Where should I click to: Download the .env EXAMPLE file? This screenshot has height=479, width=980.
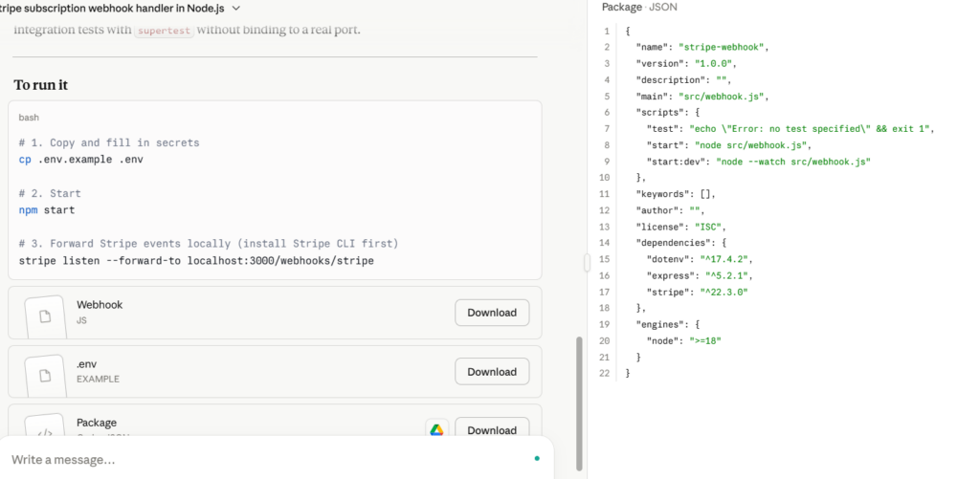click(x=492, y=372)
